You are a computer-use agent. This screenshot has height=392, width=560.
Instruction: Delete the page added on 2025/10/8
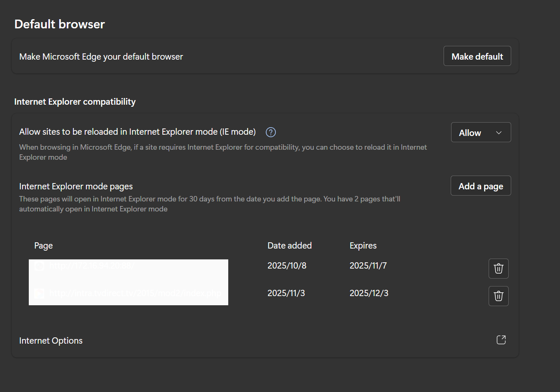coord(498,269)
